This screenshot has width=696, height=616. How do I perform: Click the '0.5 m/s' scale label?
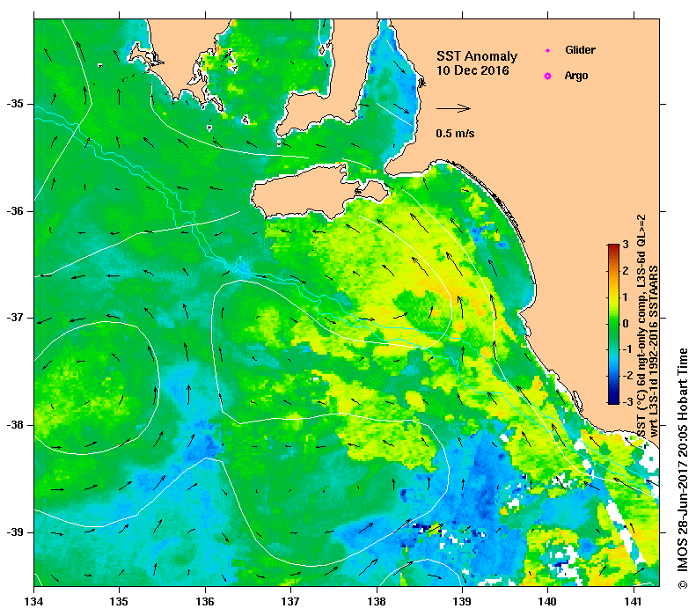coord(455,133)
